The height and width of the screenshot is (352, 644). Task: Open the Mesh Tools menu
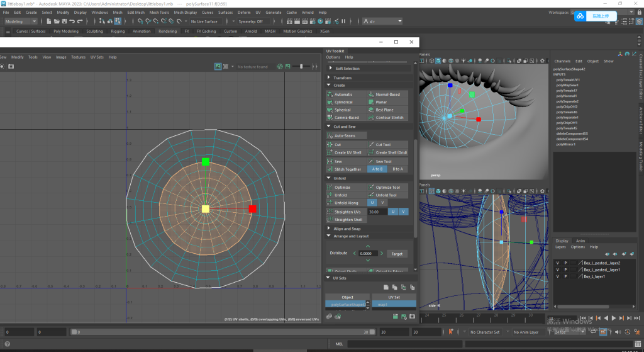tap(159, 13)
